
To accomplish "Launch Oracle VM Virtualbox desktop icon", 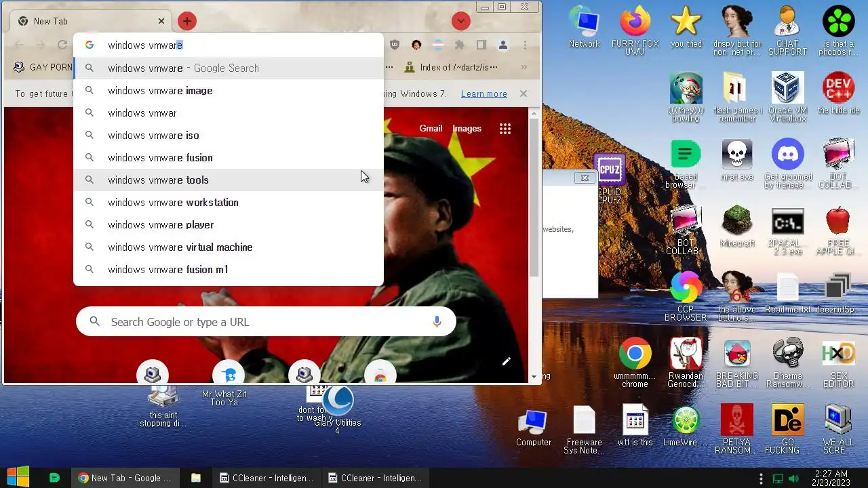I will [x=787, y=97].
